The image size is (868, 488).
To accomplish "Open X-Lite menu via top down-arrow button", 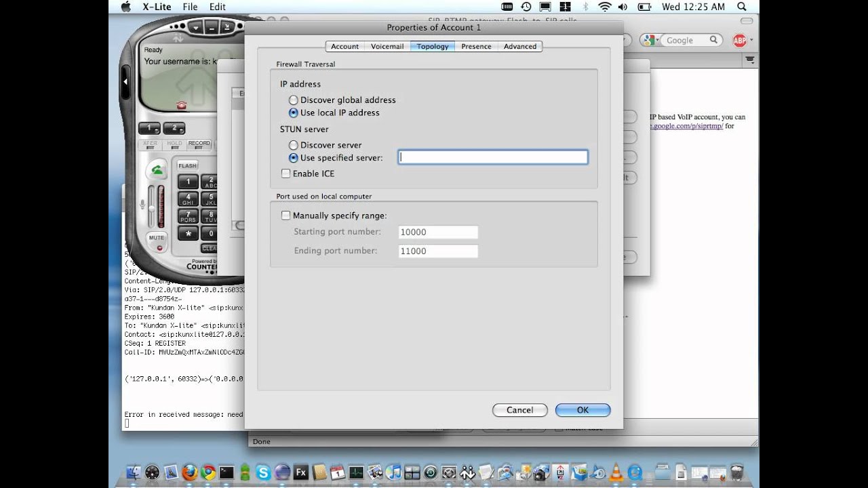I will coord(195,28).
